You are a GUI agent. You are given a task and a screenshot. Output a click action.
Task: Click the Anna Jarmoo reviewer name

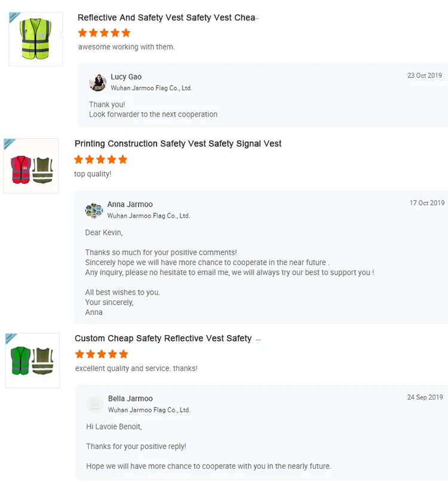(130, 204)
